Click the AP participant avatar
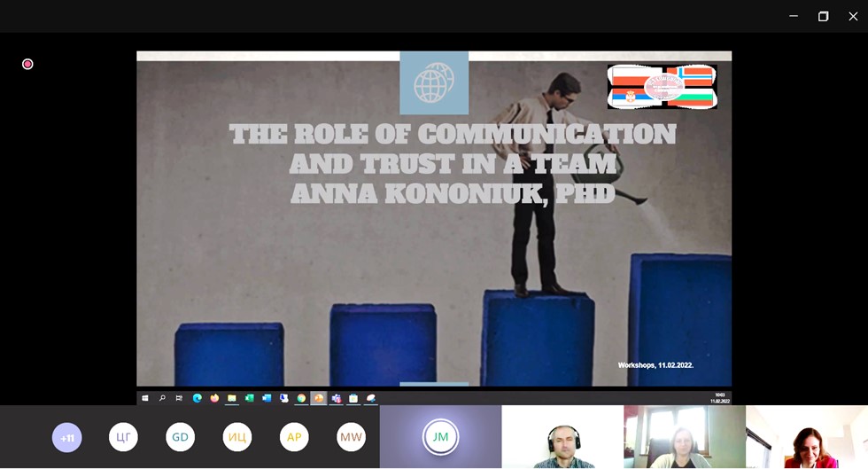The height and width of the screenshot is (469, 868). [294, 437]
